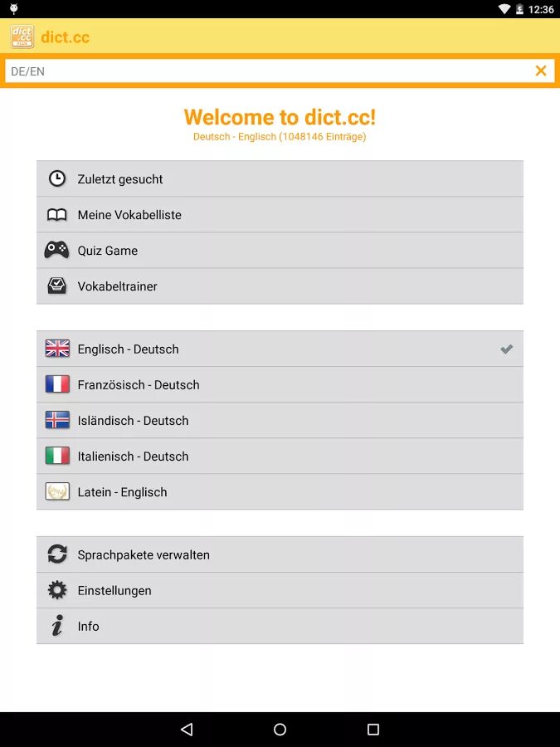Tap the Info letter-i icon

click(x=57, y=626)
